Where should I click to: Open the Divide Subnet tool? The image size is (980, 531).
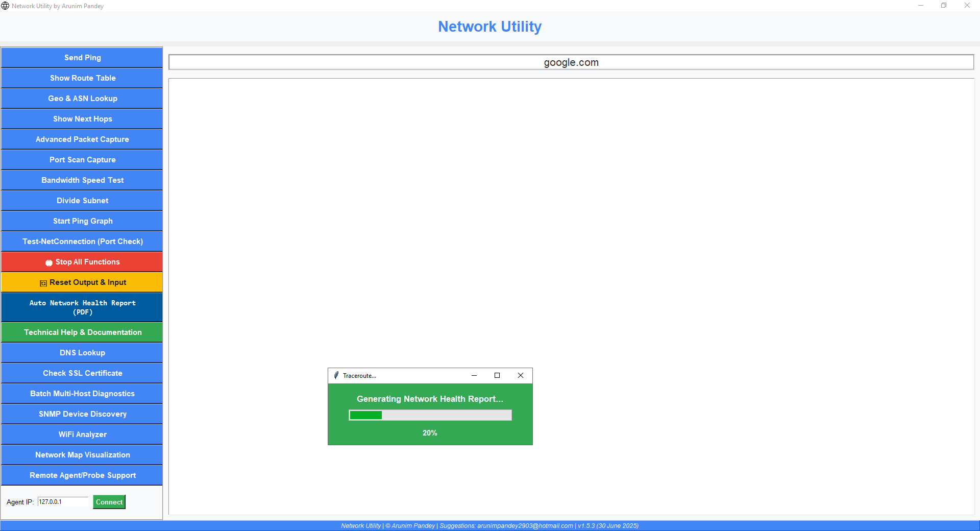pyautogui.click(x=82, y=200)
